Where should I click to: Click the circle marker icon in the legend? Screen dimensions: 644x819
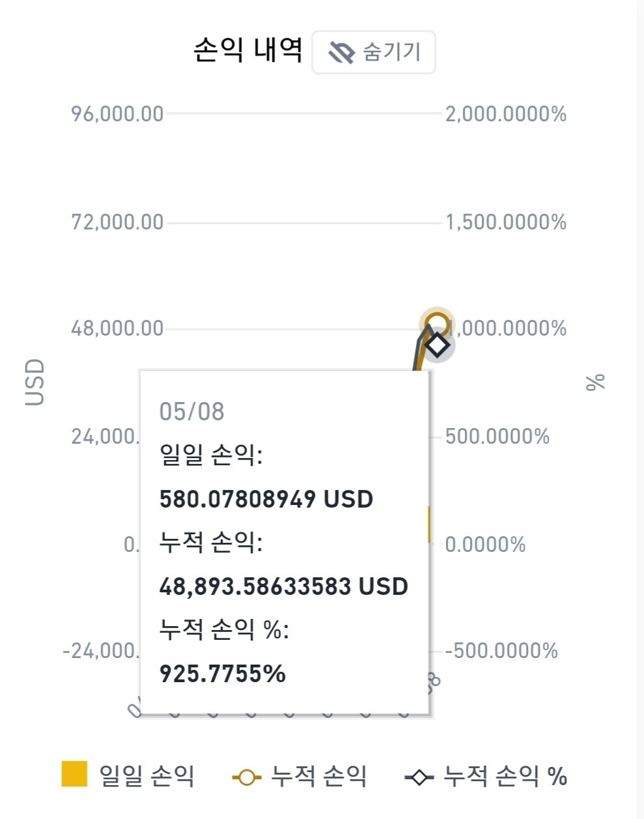[x=246, y=777]
